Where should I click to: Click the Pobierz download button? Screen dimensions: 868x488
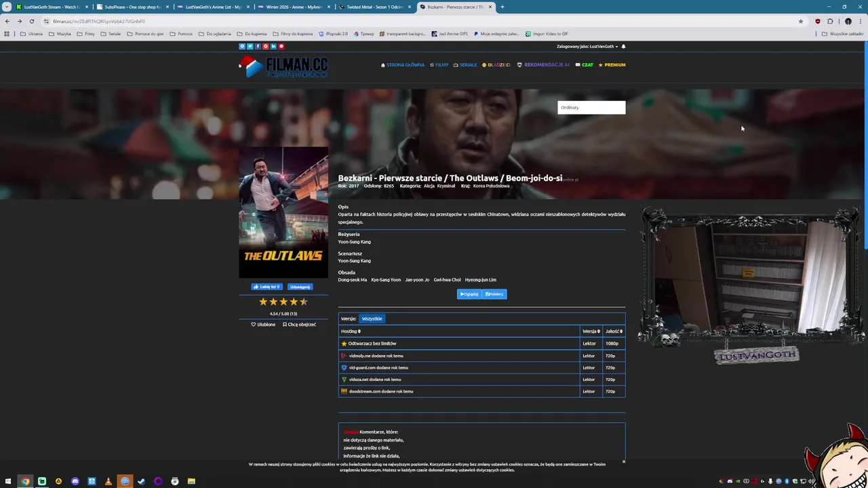point(494,294)
